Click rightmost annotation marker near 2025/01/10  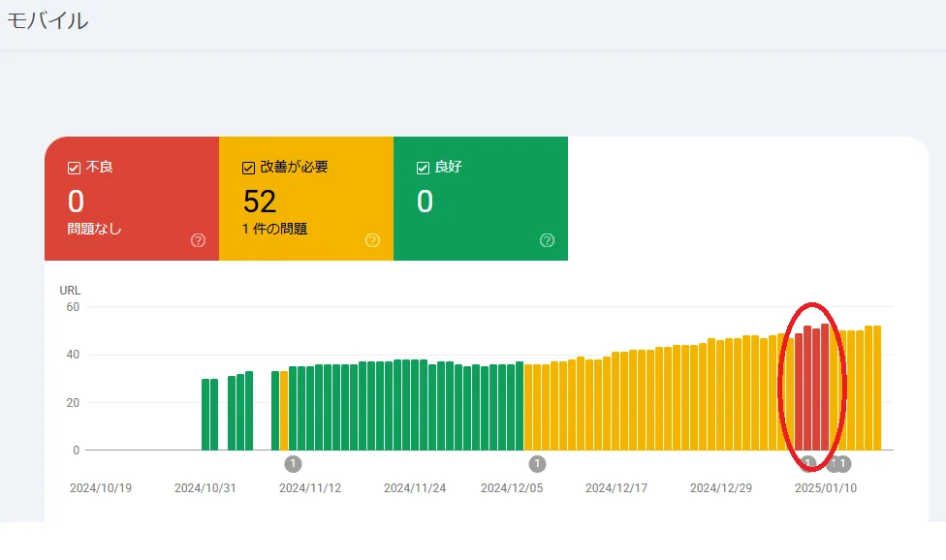coord(843,464)
